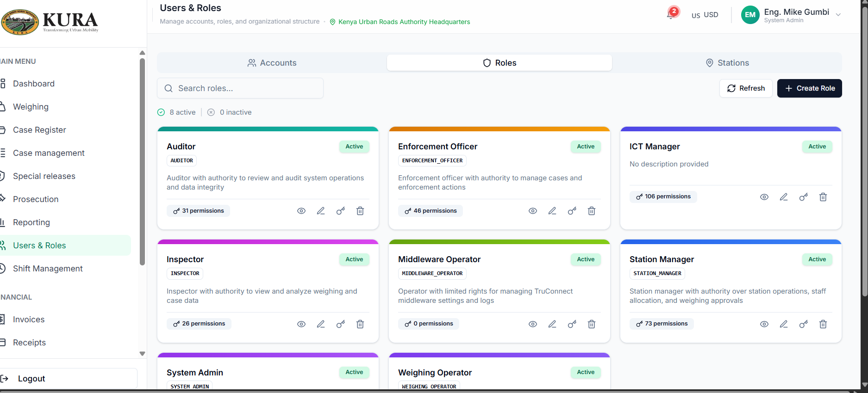Select Users & Roles sidebar item
Viewport: 868px width, 393px height.
[65, 246]
